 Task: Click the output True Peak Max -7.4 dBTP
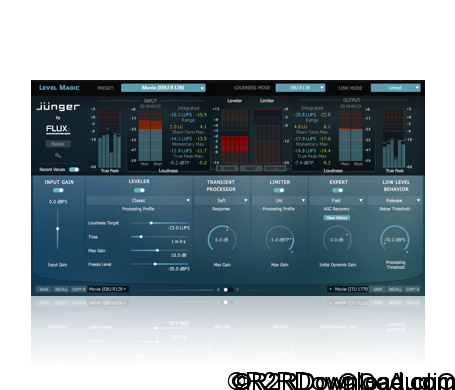304,163
